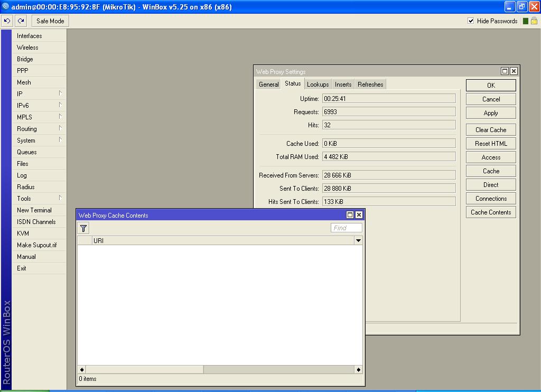
Task: Click the Received From Servers field
Action: click(389, 175)
